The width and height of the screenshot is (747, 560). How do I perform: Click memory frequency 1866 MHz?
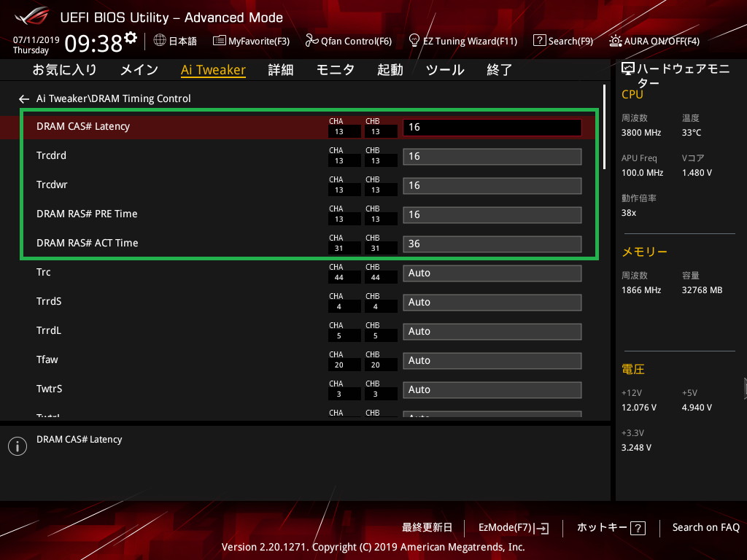(x=640, y=290)
